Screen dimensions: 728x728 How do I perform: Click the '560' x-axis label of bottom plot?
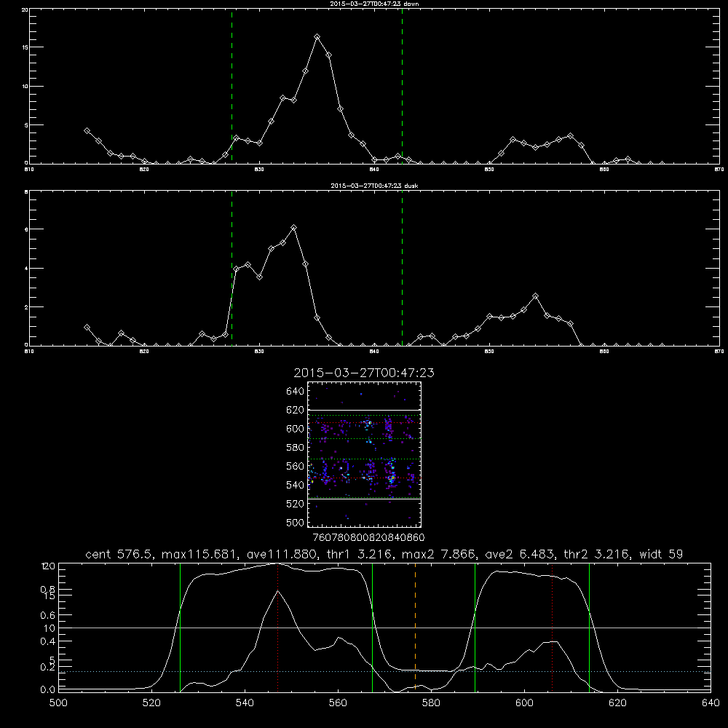[x=338, y=703]
